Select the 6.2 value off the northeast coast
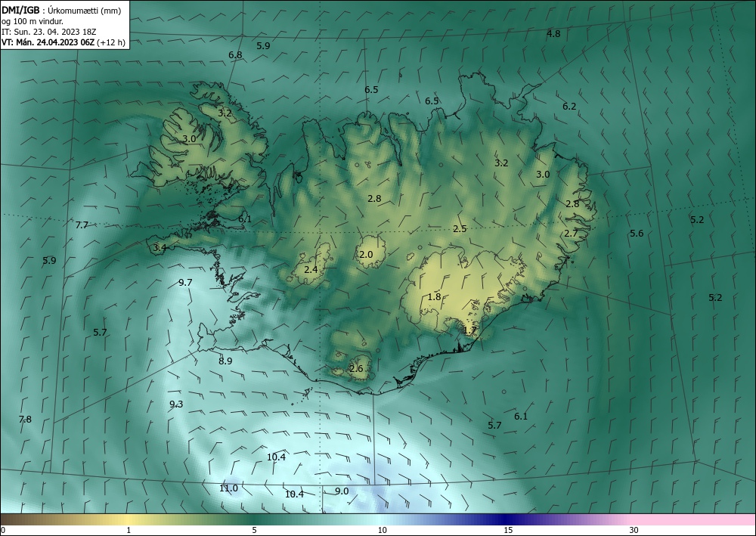The width and height of the screenshot is (756, 536). (x=569, y=106)
